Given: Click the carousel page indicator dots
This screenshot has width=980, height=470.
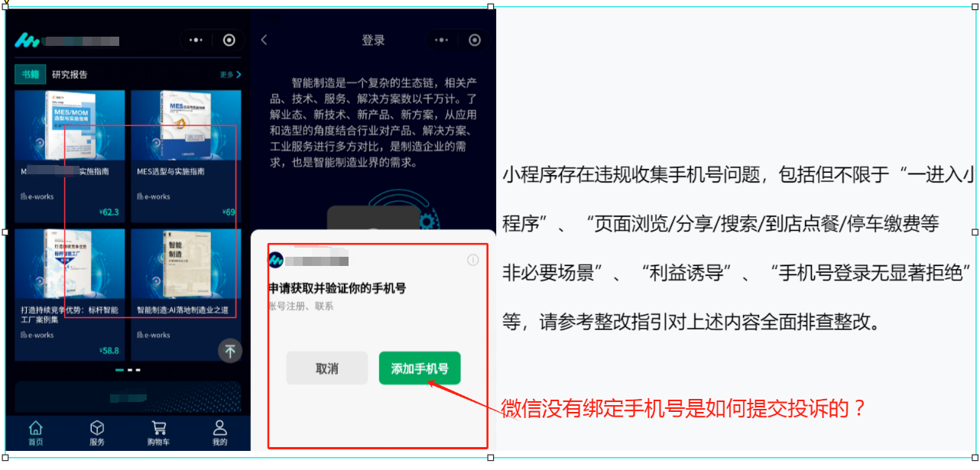Looking at the screenshot, I should 128,370.
